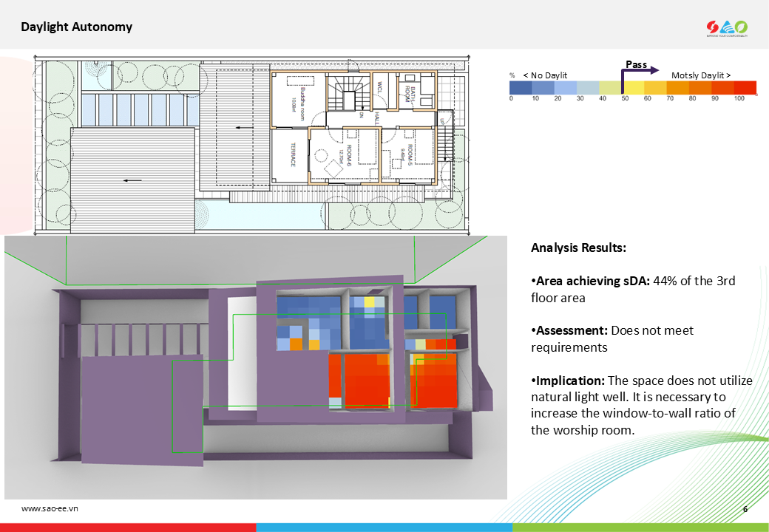The height and width of the screenshot is (532, 769).
Task: Click the legend value 50
Action: pos(625,98)
